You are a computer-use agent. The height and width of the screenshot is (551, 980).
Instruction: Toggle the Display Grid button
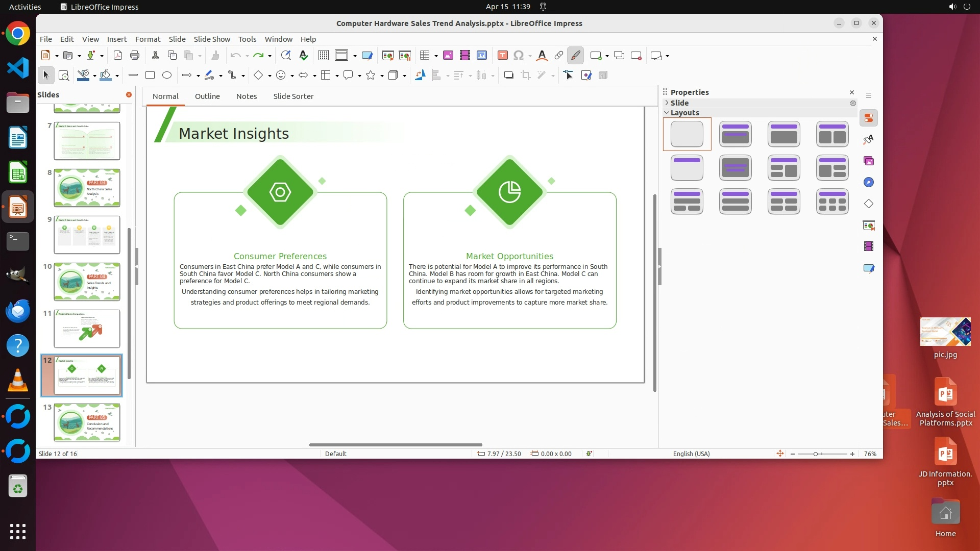[x=324, y=56]
